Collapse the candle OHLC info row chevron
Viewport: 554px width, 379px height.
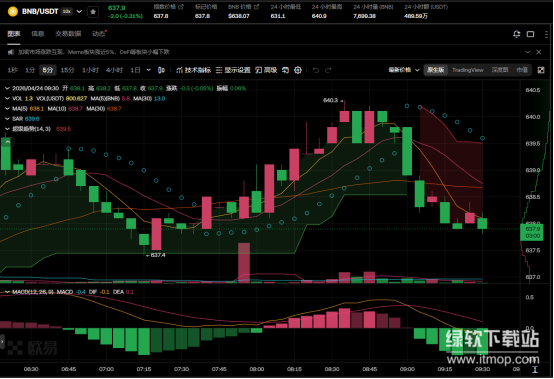[7, 88]
